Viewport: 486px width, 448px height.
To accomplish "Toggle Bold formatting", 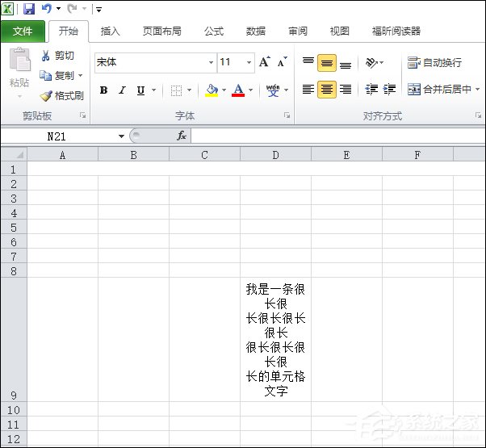I will (103, 90).
